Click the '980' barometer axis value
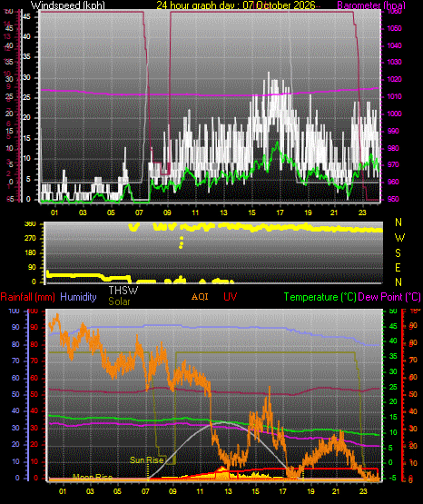 coord(392,148)
